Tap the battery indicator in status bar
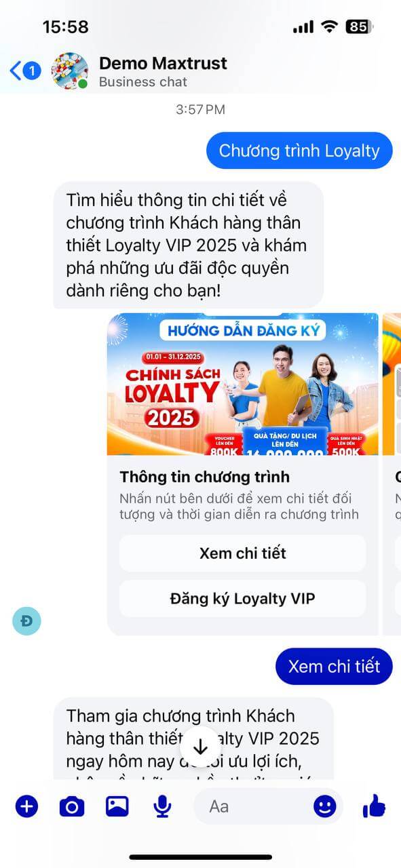Screen dimensions: 401x868 tap(359, 27)
